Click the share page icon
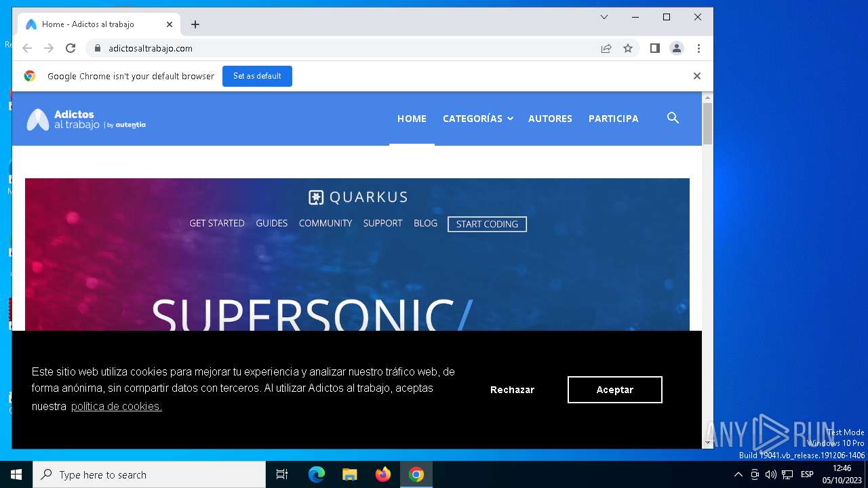Image resolution: width=868 pixels, height=488 pixels. [x=606, y=48]
